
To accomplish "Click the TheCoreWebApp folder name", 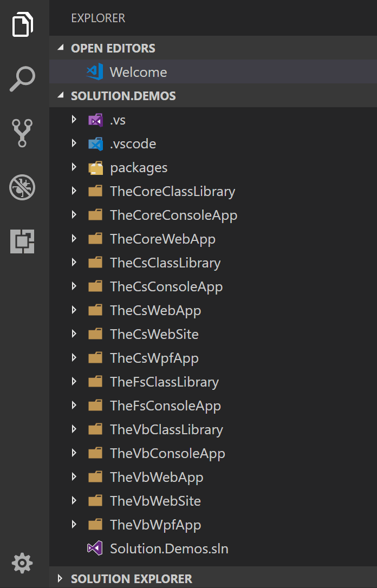I will coord(163,239).
